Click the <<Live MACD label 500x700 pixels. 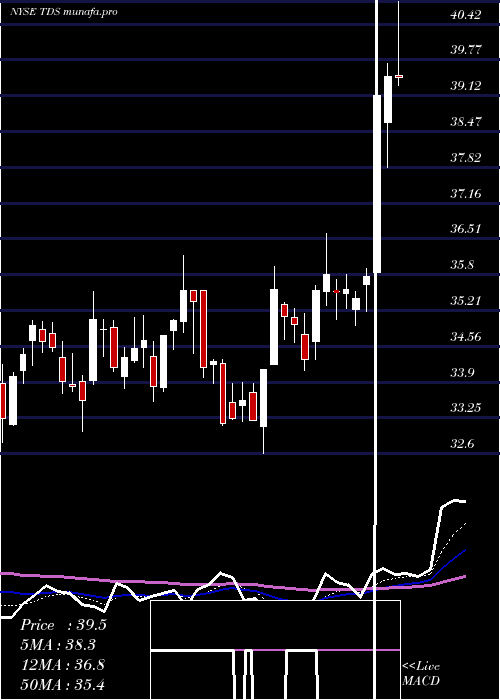click(x=421, y=673)
